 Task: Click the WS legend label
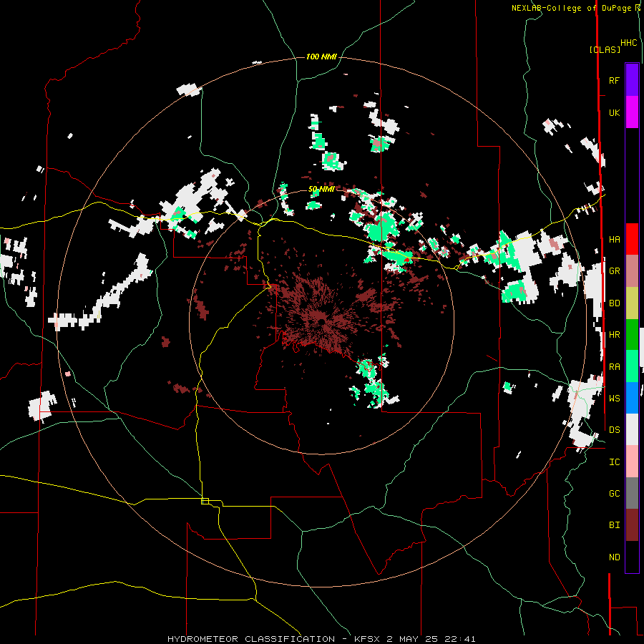(x=614, y=399)
